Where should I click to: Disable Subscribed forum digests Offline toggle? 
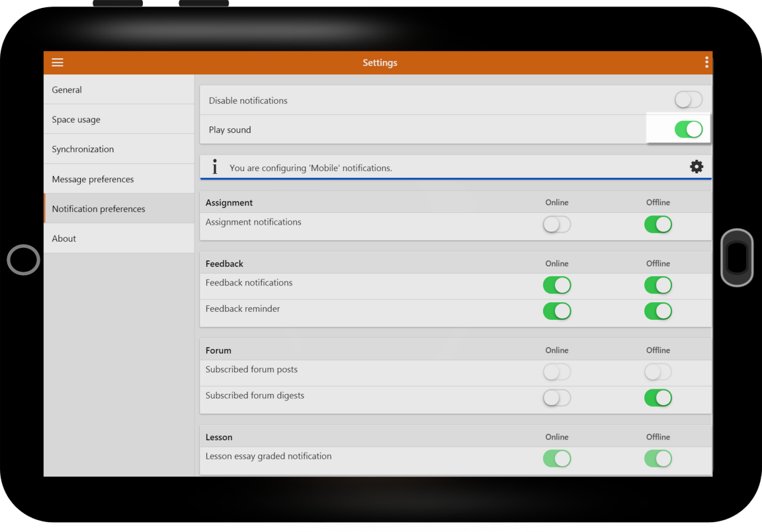point(658,398)
